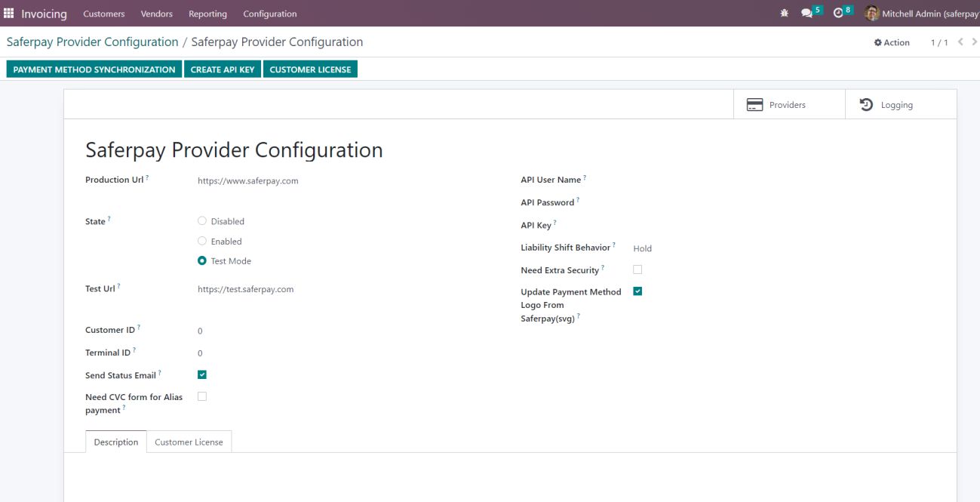Uncheck Send Status Email checkbox
The height and width of the screenshot is (502, 980).
(x=202, y=374)
